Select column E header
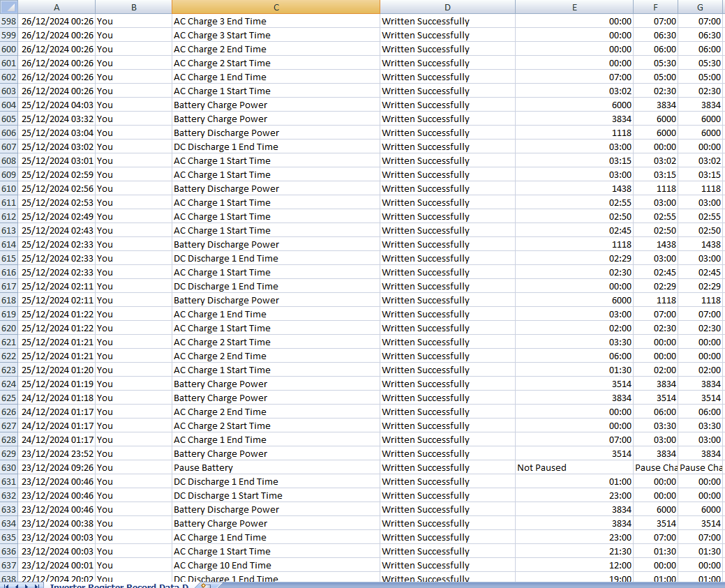The image size is (725, 588). tap(574, 7)
